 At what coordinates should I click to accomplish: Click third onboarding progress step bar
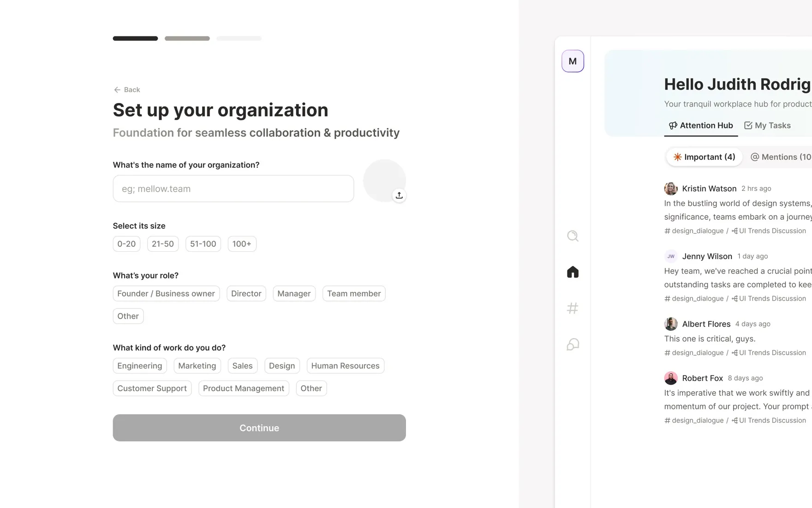pos(239,38)
